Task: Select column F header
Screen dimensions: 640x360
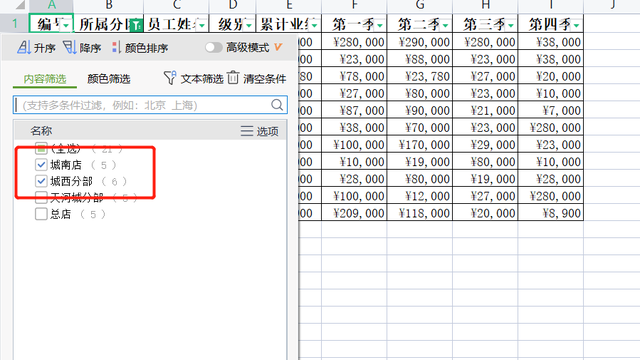Action: pyautogui.click(x=354, y=6)
